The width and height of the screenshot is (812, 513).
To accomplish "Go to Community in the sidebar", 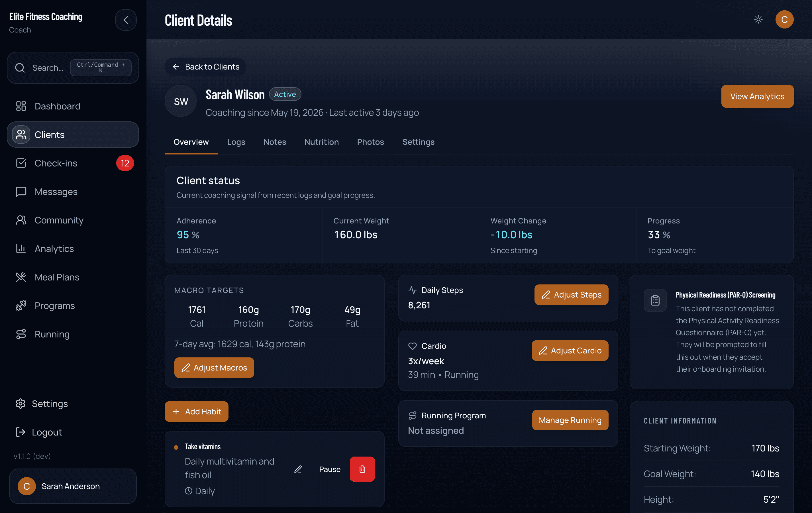I will [73, 220].
